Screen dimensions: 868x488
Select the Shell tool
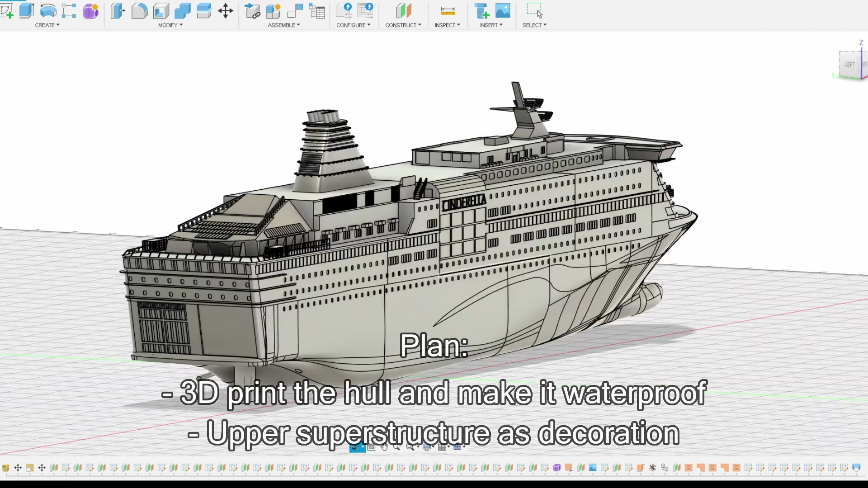click(x=161, y=11)
